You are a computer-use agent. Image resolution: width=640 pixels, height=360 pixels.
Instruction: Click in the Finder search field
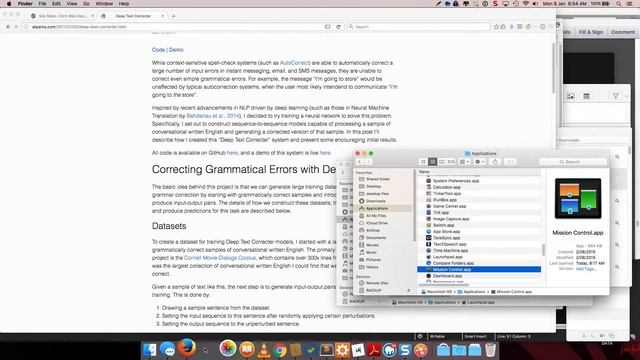(573, 162)
